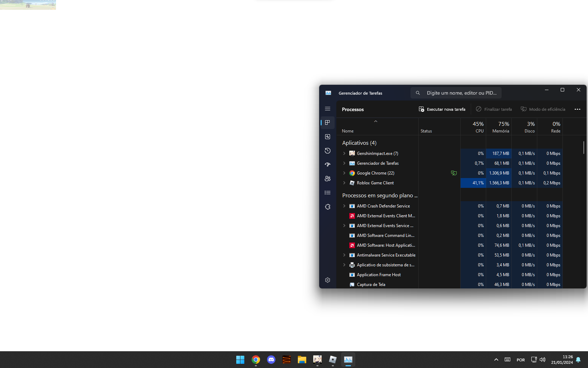Screen dimensions: 588x368
Task: Click the process list vertical scrollbar
Action: coord(583,147)
